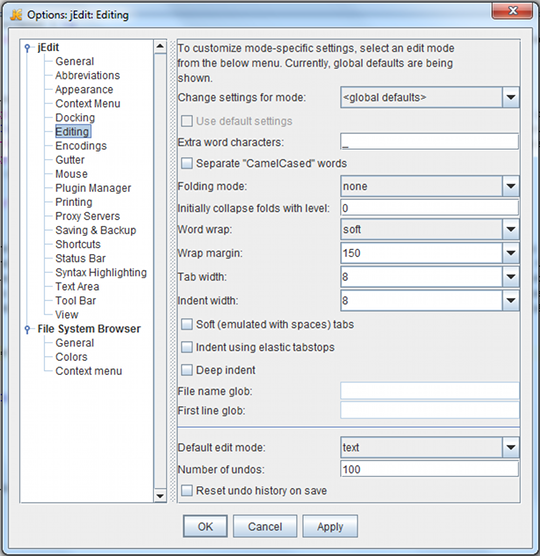Select Status Bar options
Screen dimensions: 540x556
(80, 258)
